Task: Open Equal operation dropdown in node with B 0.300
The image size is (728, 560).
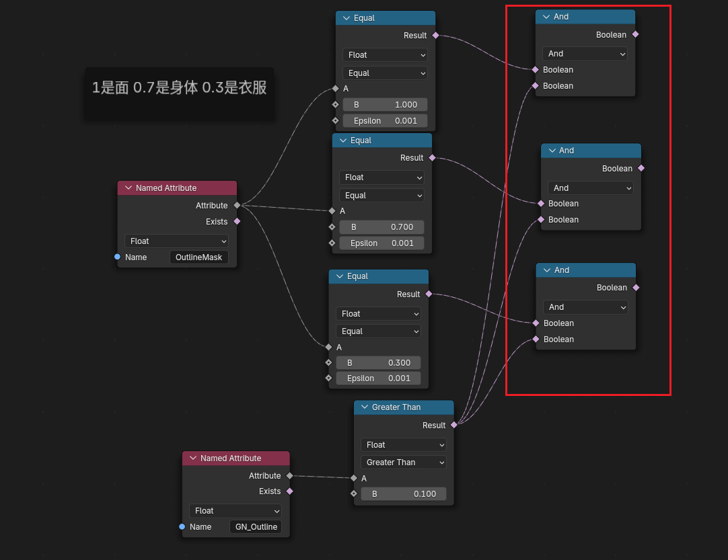Action: tap(378, 331)
